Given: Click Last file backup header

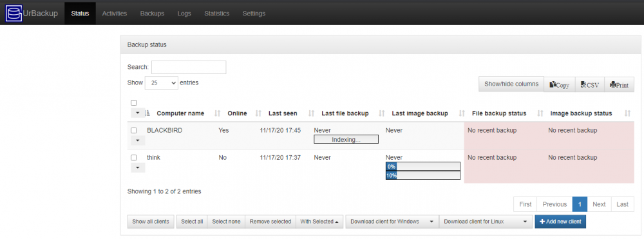Looking at the screenshot, I should [345, 113].
